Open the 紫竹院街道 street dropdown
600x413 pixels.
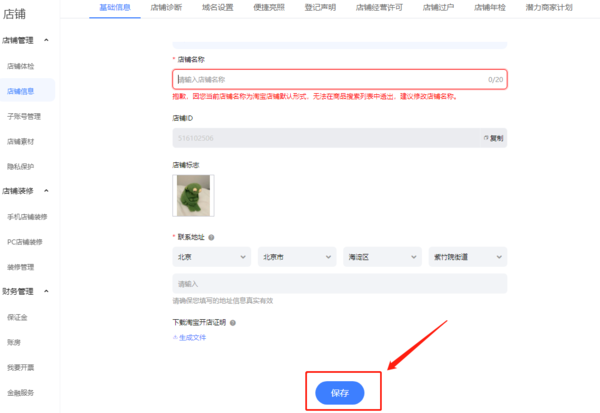pyautogui.click(x=468, y=257)
